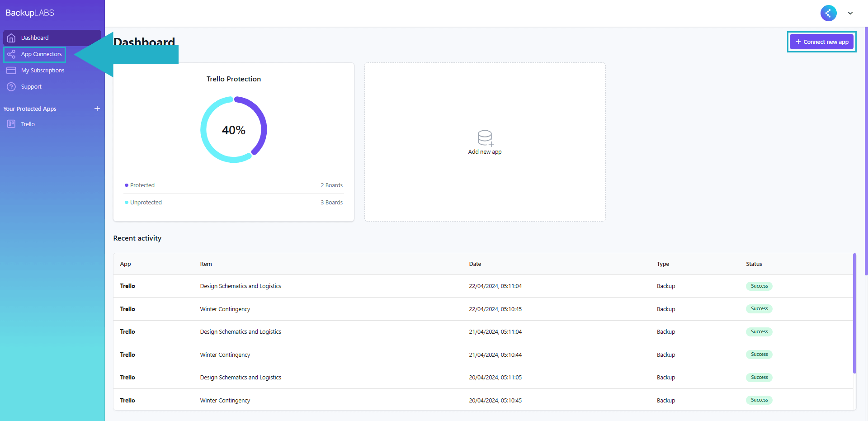This screenshot has height=421, width=868.
Task: Click the Trello board icon in sidebar
Action: tap(11, 124)
